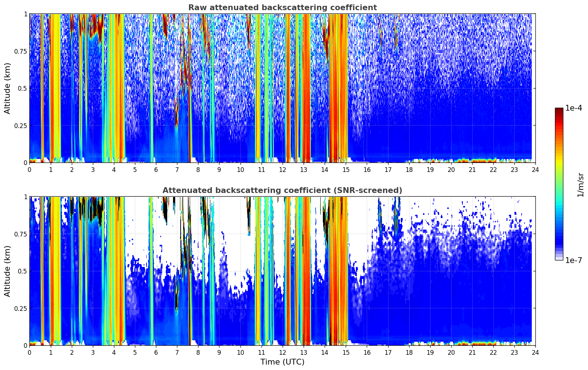Click the 0.75 altitude tick on the top plot

coord(21,51)
